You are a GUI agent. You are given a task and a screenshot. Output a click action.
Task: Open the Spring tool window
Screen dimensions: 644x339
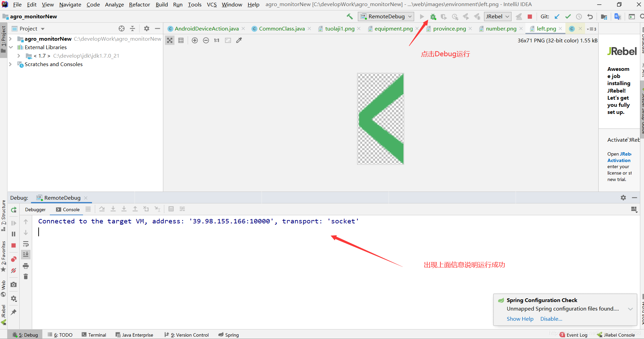click(229, 335)
